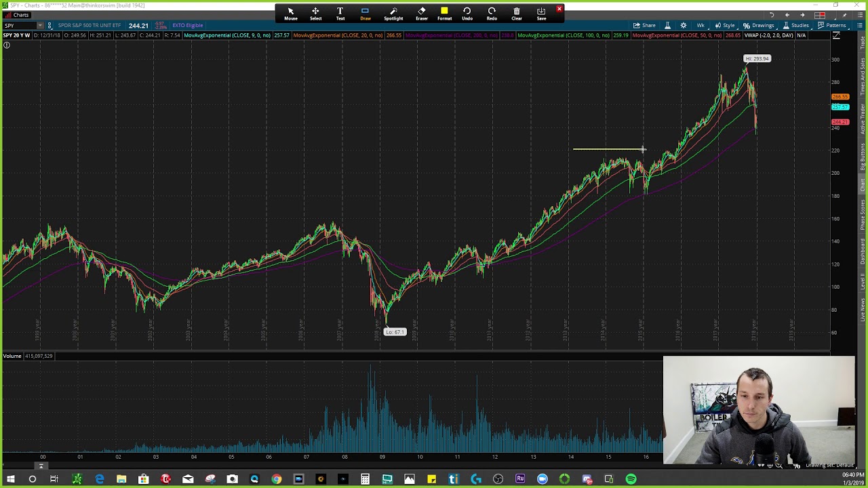This screenshot has height=488, width=868.
Task: Open the Windows Start menu
Action: [10, 479]
